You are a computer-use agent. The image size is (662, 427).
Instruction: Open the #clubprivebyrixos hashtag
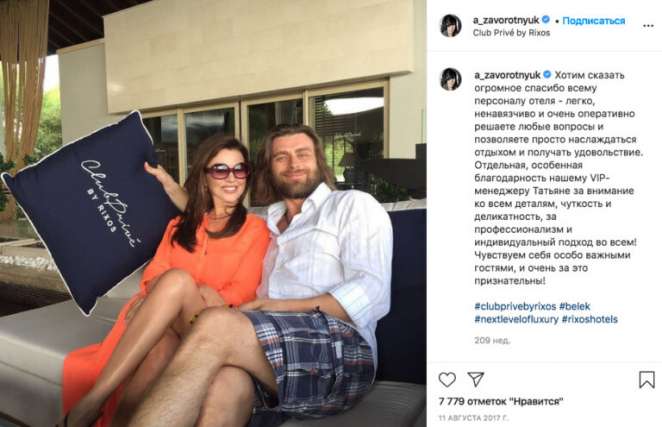(515, 306)
